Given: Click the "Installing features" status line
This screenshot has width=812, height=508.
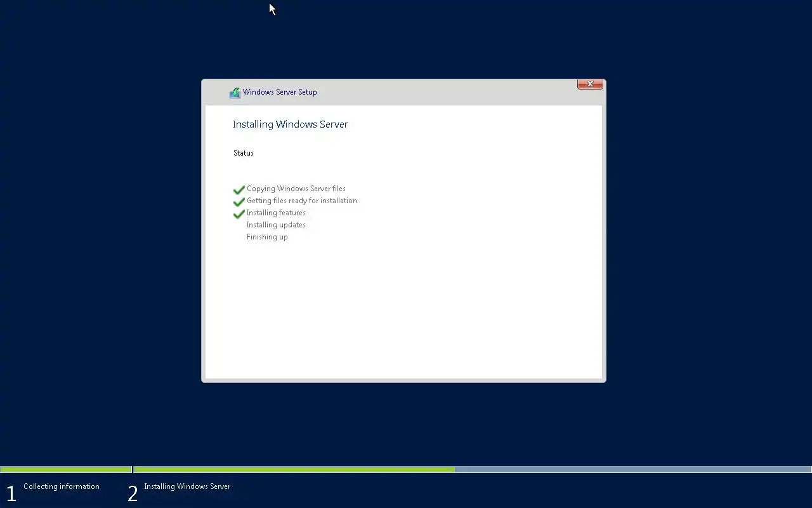Looking at the screenshot, I should (x=276, y=213).
